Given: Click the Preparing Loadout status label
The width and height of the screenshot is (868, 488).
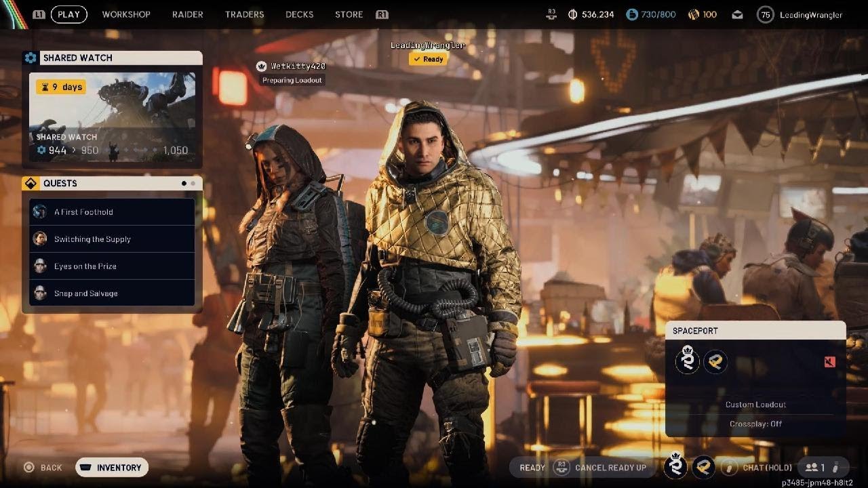Looking at the screenshot, I should (x=292, y=80).
